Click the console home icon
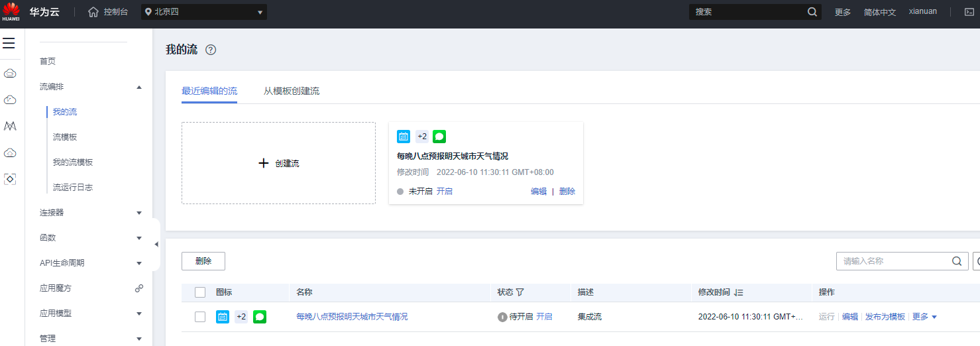Viewport: 980px width, 346px height. tap(93, 12)
